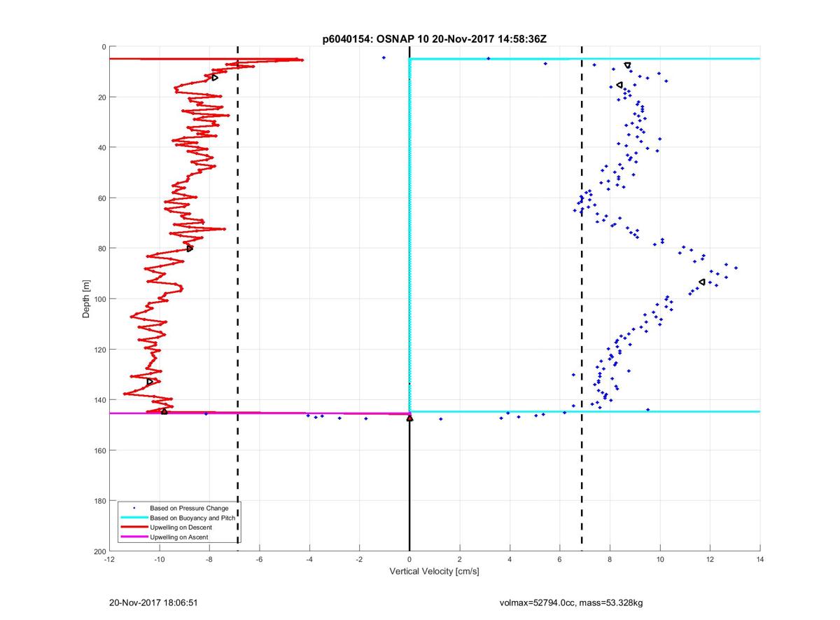Click legend entry Upwelling on Ascent

[179, 537]
